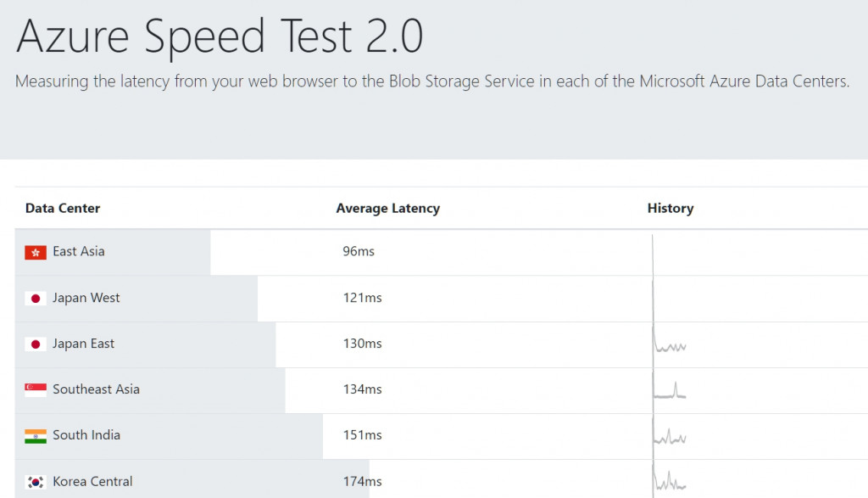Click the Japan East history sparkline
The image size is (868, 498).
(670, 345)
